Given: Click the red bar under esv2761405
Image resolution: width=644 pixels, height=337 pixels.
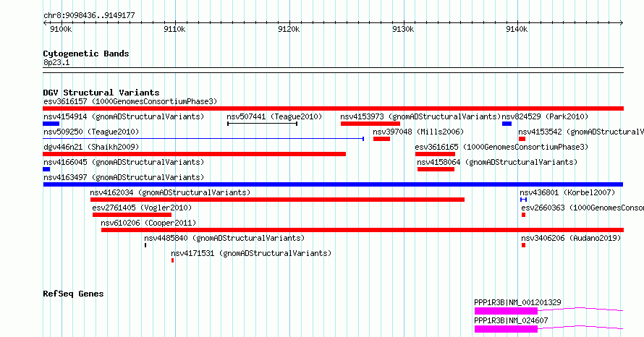Looking at the screenshot, I should coord(132,215).
